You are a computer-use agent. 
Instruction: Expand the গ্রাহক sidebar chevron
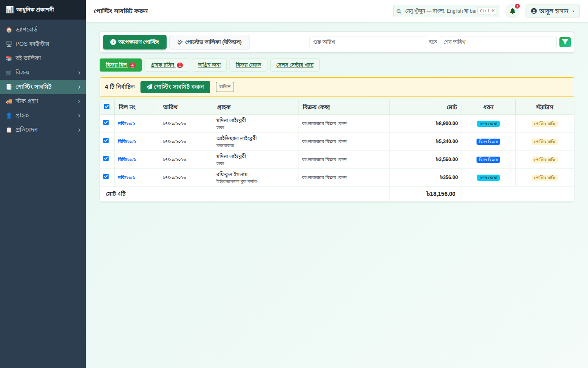(x=79, y=116)
